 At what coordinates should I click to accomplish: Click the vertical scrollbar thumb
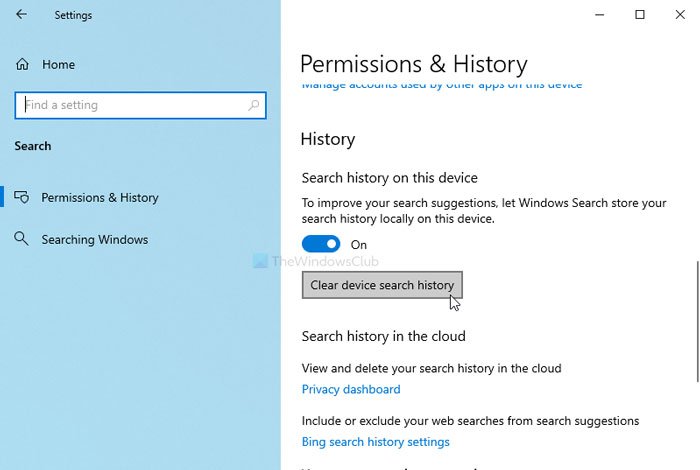click(x=694, y=320)
